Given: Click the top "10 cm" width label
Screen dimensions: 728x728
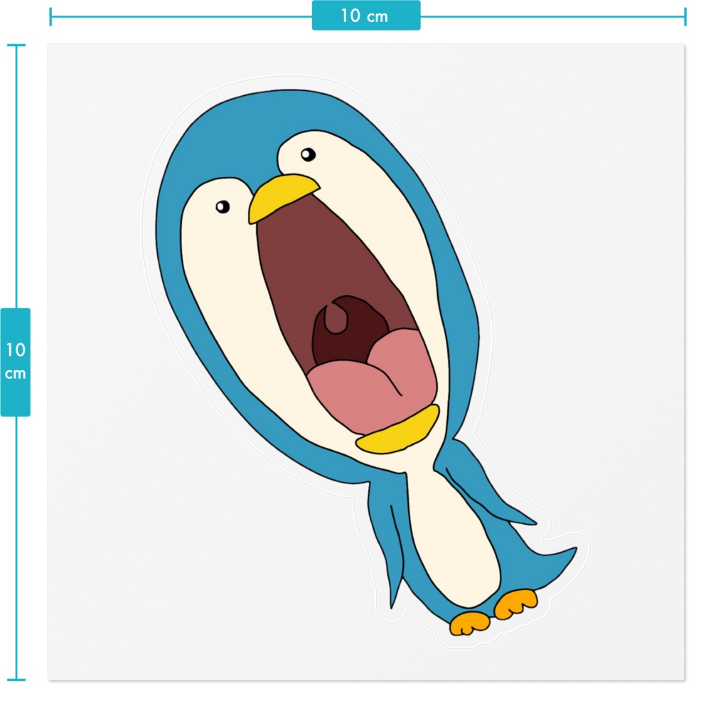Looking at the screenshot, I should coord(366,16).
